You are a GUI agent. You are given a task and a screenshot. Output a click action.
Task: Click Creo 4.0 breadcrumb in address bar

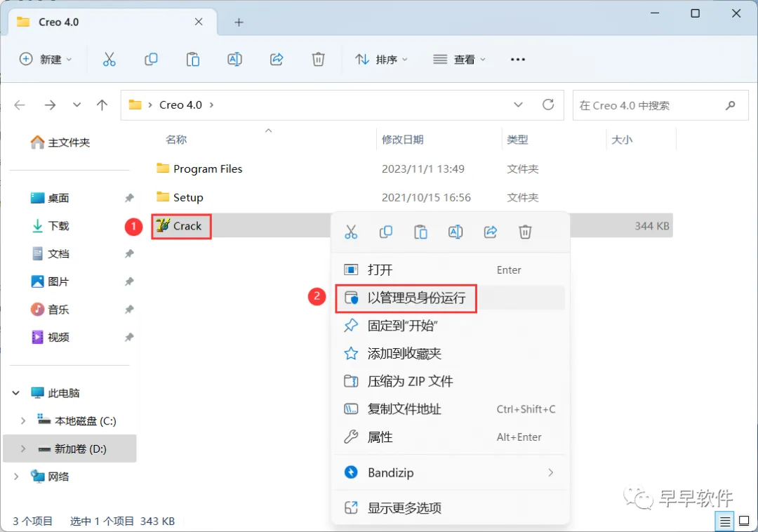[x=180, y=105]
